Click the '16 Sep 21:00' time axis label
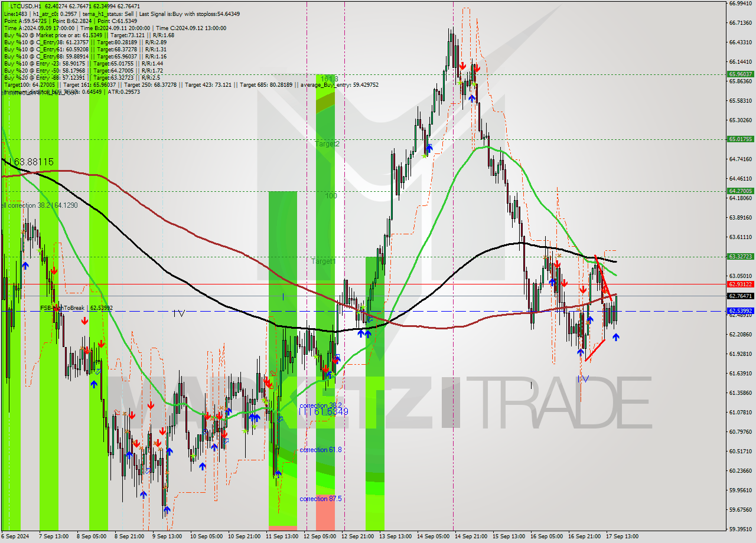Image resolution: width=756 pixels, height=543 pixels. tap(584, 537)
